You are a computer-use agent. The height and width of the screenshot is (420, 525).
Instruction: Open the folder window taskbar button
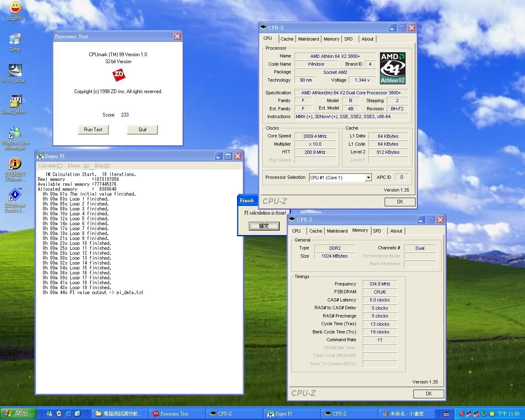119,414
